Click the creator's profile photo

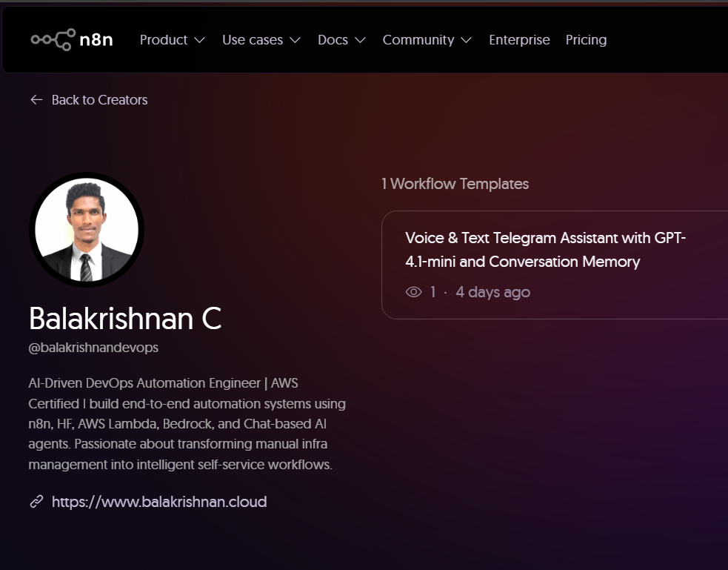[x=87, y=231]
